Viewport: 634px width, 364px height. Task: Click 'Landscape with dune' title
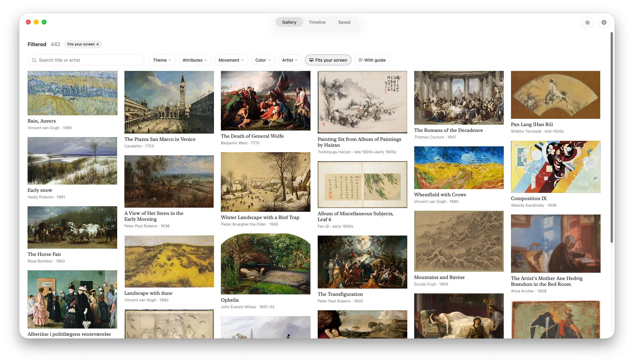[149, 293]
